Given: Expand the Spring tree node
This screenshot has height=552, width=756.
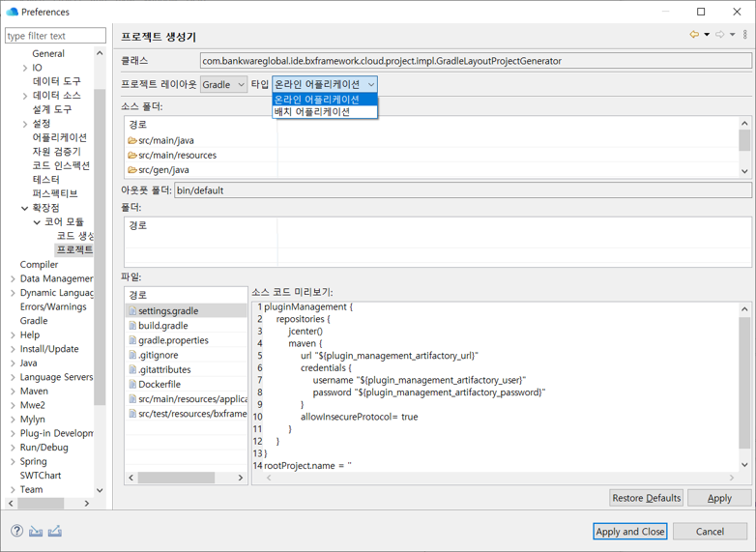Looking at the screenshot, I should (13, 461).
